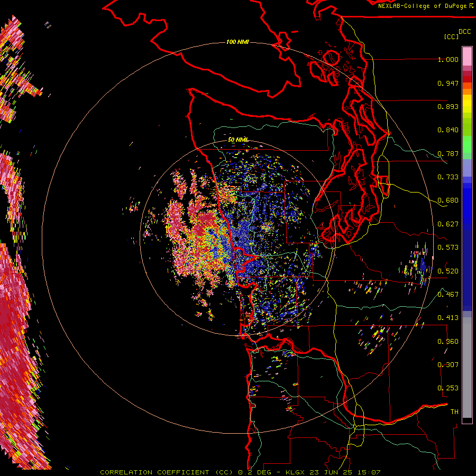Pick the light pink color bar segment

(467, 56)
